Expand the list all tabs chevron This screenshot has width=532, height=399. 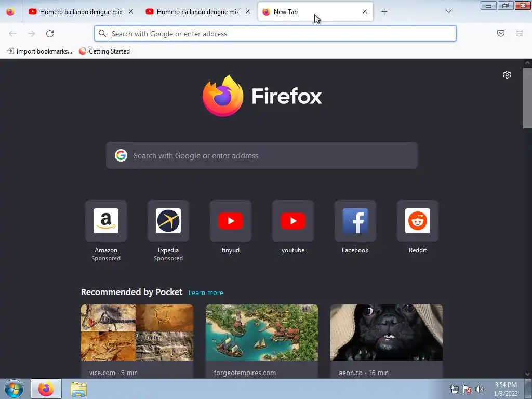448,11
